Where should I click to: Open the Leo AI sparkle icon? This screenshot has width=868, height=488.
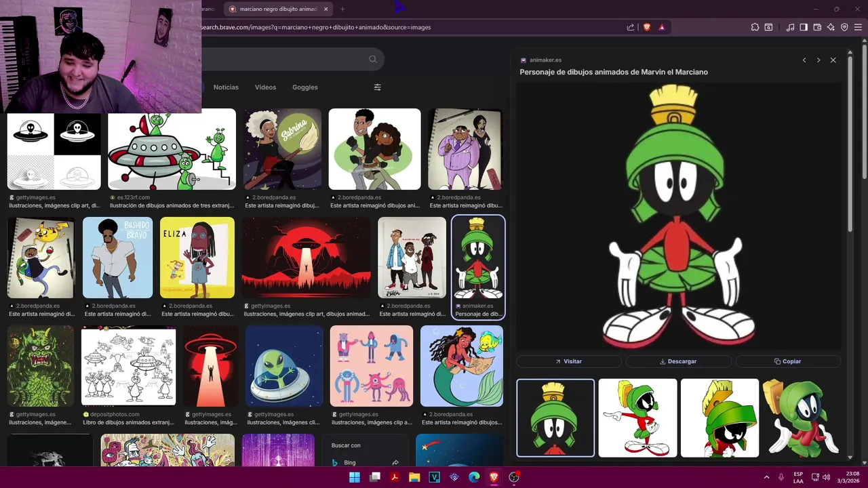[831, 27]
